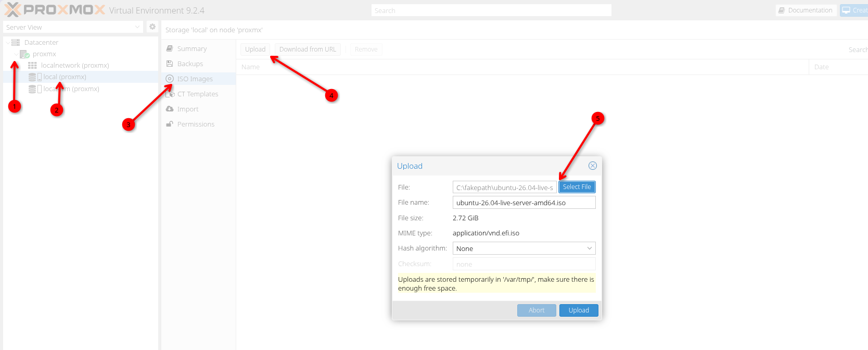868x350 pixels.
Task: Focus the top Search field
Action: click(x=491, y=10)
